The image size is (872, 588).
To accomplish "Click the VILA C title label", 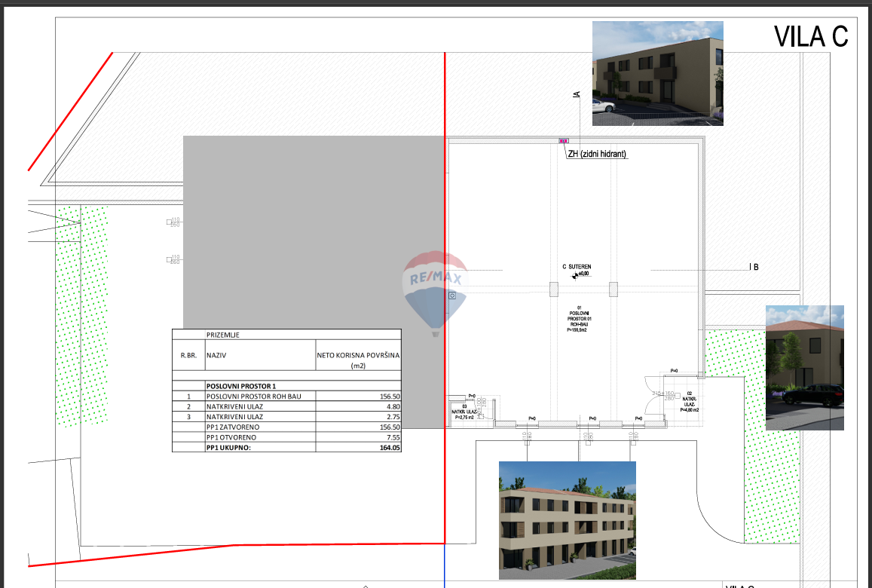I will pos(809,36).
